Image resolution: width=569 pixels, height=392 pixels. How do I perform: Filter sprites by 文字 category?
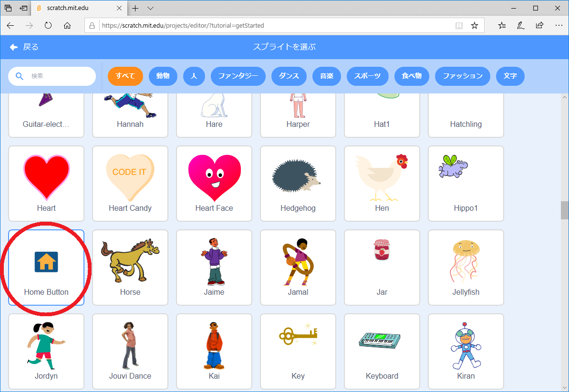pyautogui.click(x=510, y=76)
